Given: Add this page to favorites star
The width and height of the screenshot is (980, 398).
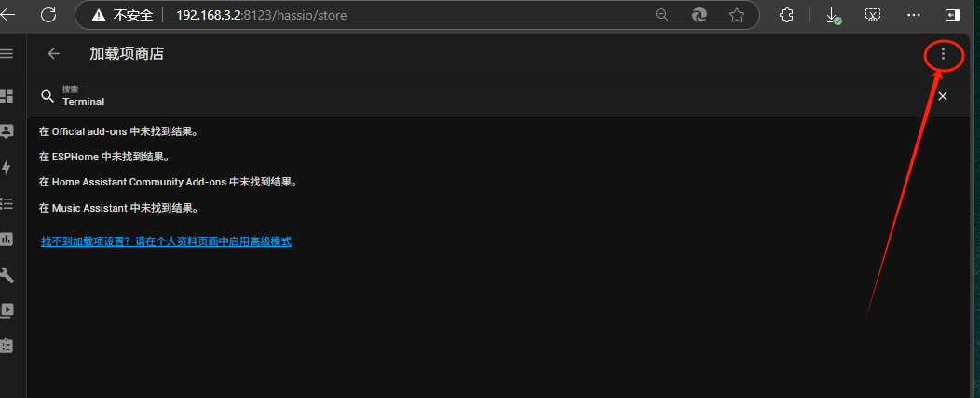Looking at the screenshot, I should click(737, 15).
